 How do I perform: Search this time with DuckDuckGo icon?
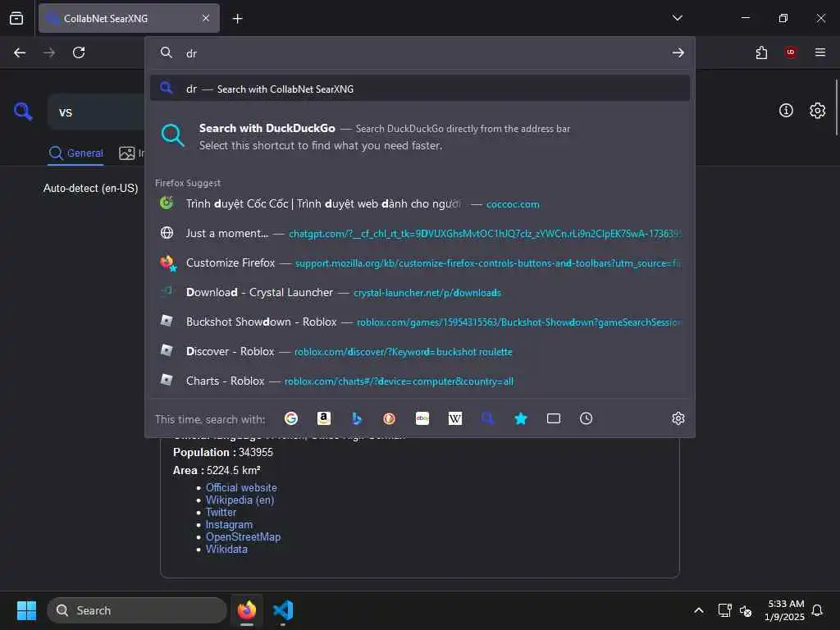(389, 418)
